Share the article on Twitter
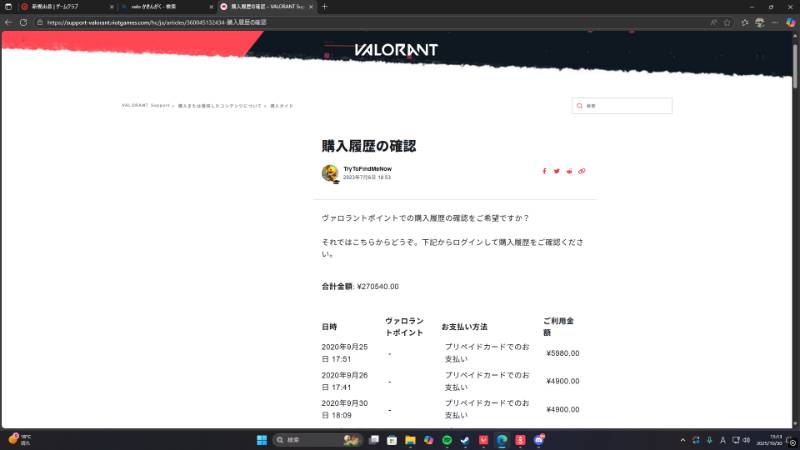Screen dimensions: 800x450 557,171
